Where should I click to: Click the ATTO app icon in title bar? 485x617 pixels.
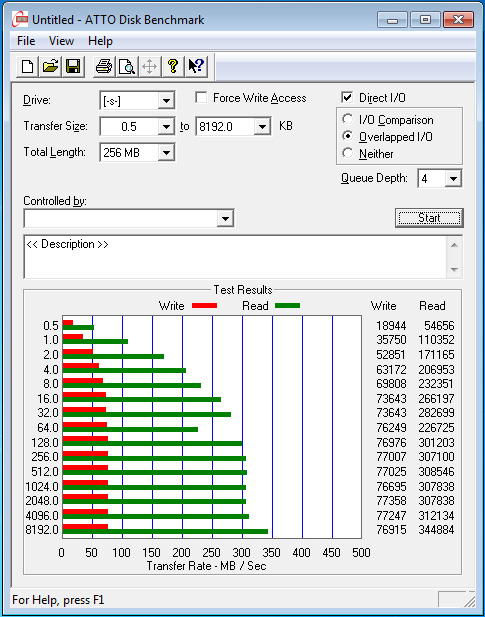click(20, 19)
